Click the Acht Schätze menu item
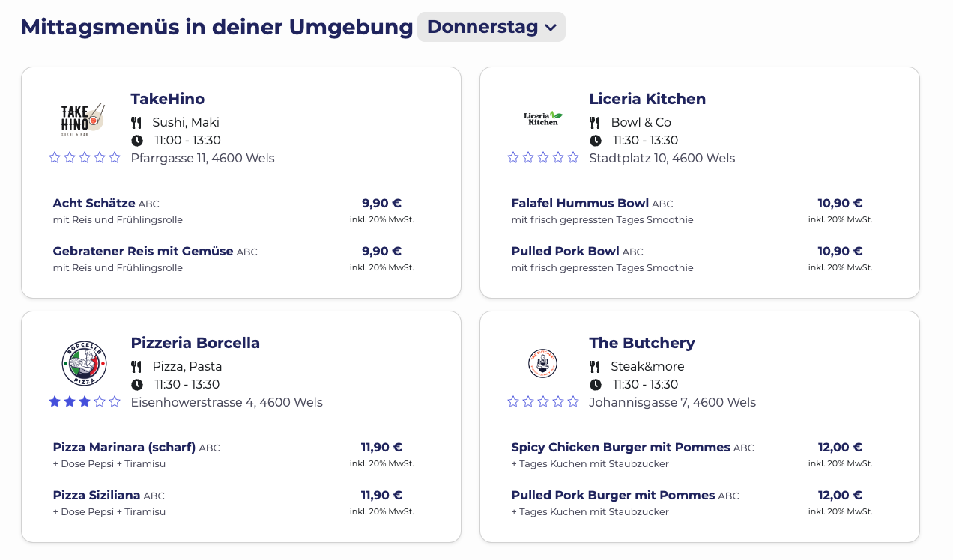The image size is (953, 560). (94, 203)
